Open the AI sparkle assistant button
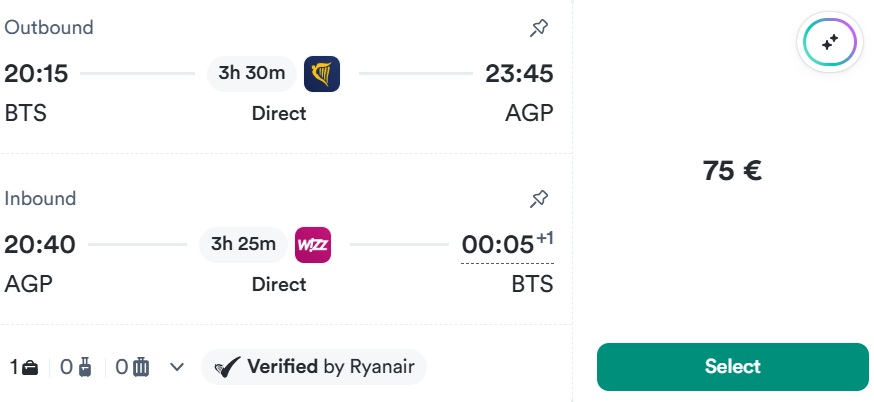The width and height of the screenshot is (874, 402). (829, 42)
